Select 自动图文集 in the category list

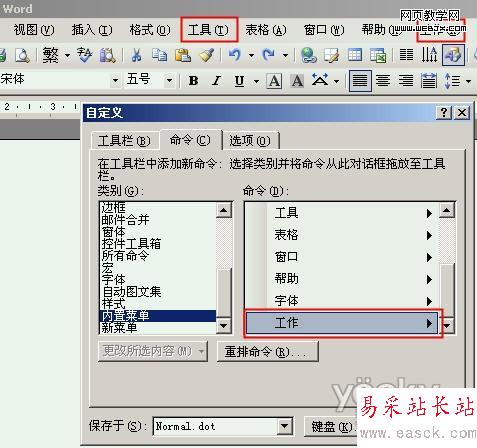point(158,292)
